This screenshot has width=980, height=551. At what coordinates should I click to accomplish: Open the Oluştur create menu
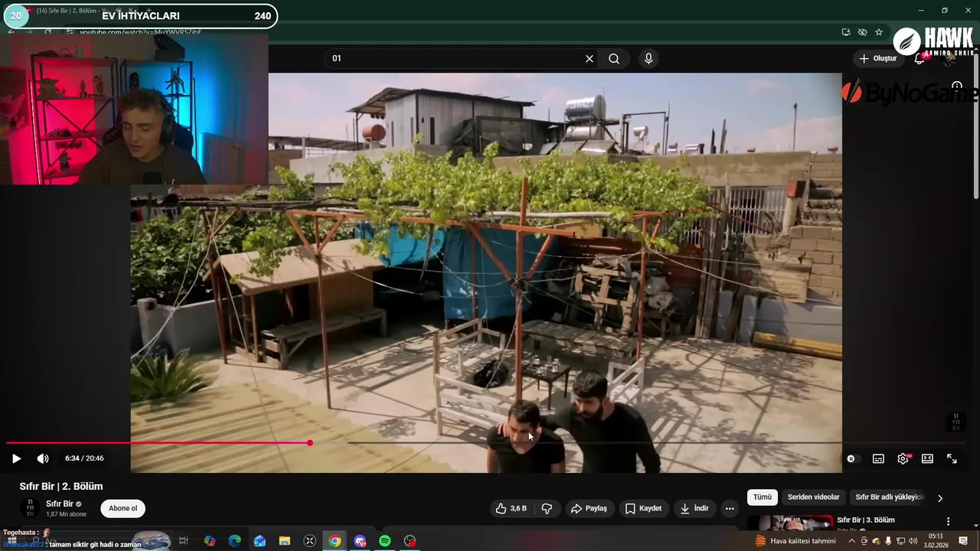(x=877, y=59)
